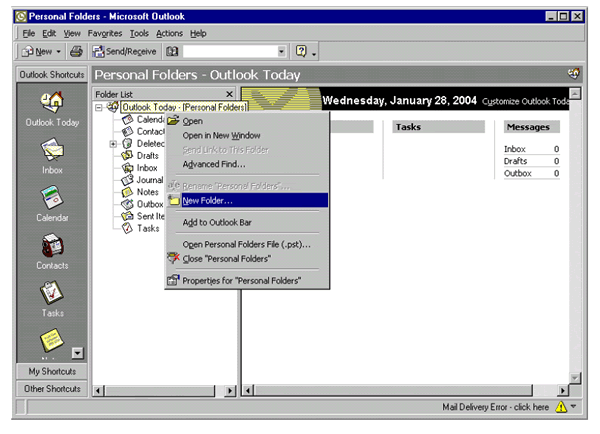Click Outlook Today icon in folder banner corner
This screenshot has width=600, height=434.
574,73
